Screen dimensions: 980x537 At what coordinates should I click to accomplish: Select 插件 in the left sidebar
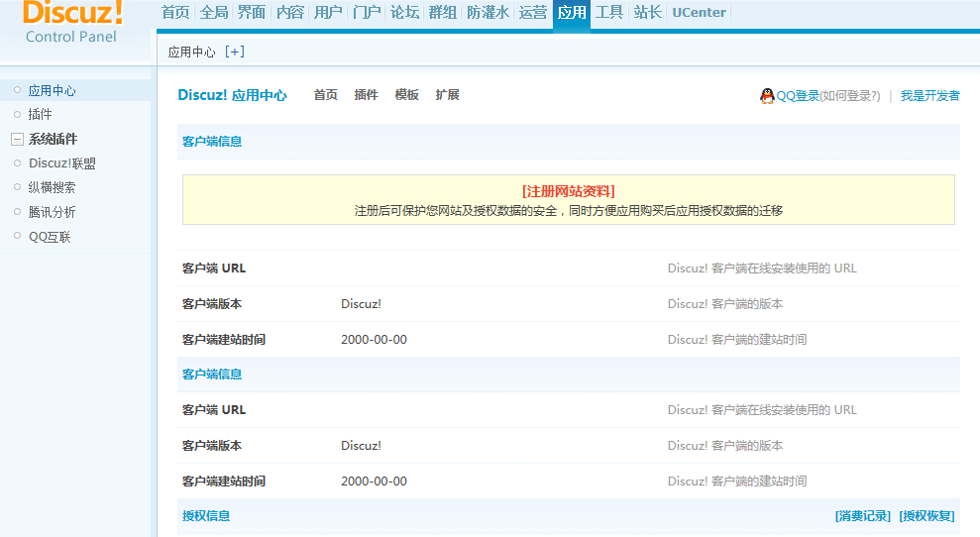pos(40,114)
